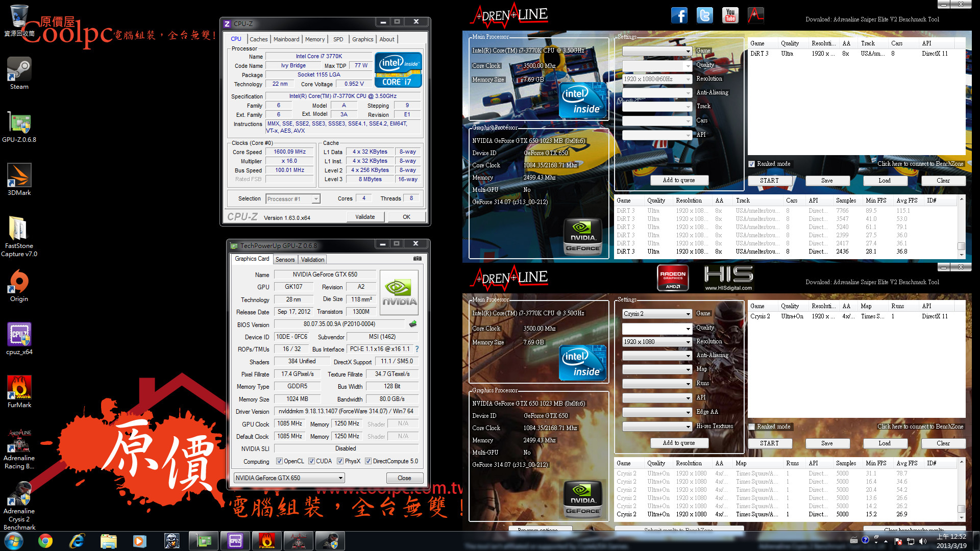Toggle DirectCompute 5.0 checkbox in GPU-Z
The height and width of the screenshot is (551, 980).
[368, 461]
